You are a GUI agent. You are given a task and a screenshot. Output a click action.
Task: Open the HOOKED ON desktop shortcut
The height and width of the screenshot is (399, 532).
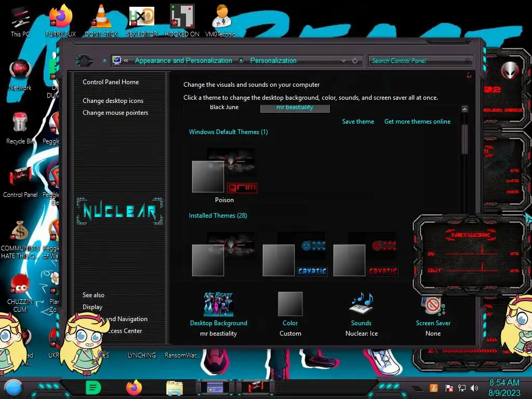(182, 20)
